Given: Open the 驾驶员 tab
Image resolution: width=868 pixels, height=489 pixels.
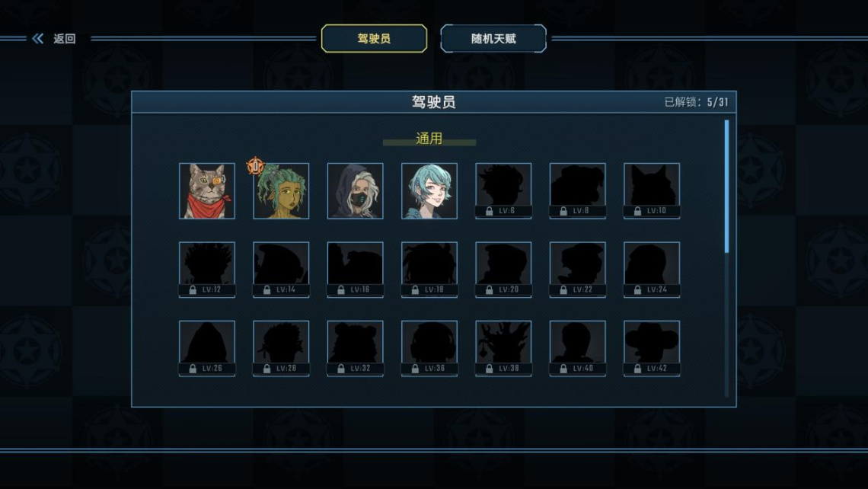Looking at the screenshot, I should pos(374,39).
